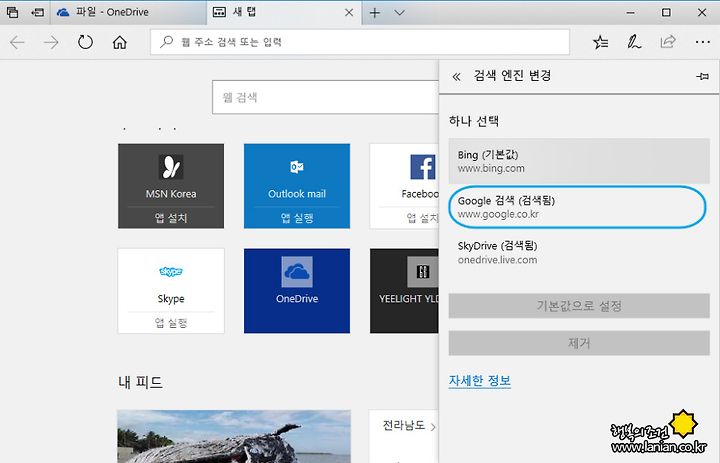The image size is (720, 463).
Task: Click the MSN Korea butterfly icon
Action: click(171, 167)
